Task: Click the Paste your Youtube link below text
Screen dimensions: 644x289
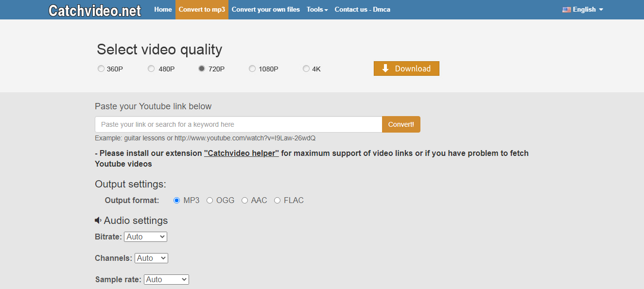Action: 153,106
